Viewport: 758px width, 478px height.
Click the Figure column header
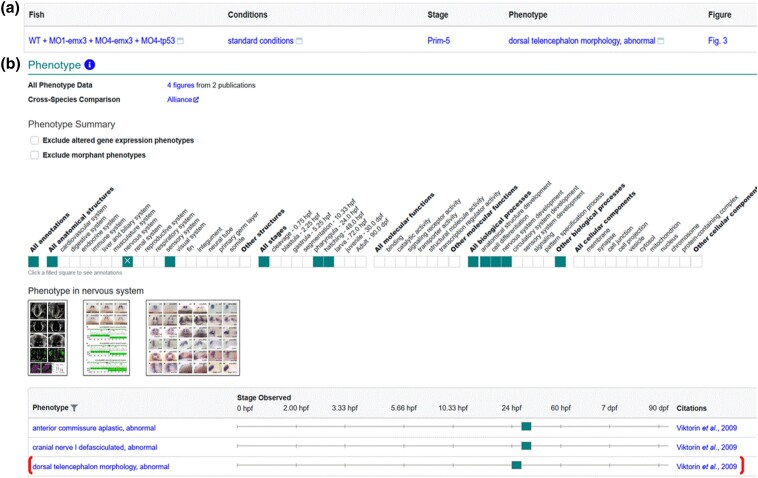coord(719,14)
